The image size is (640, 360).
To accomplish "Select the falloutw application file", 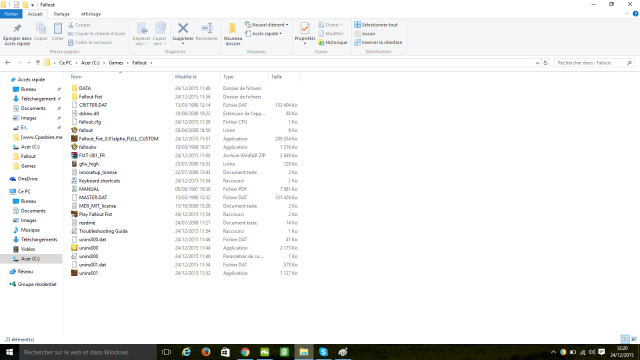I will [x=87, y=147].
